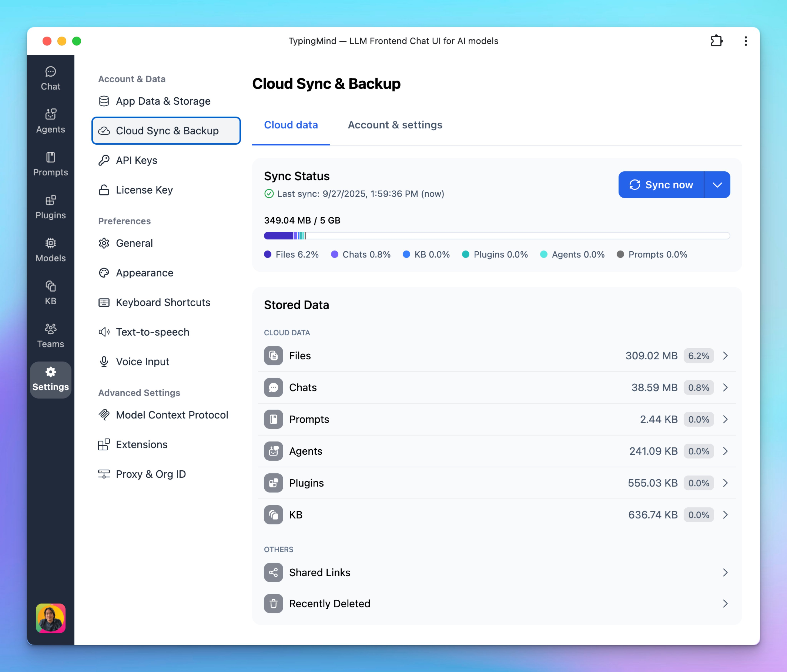787x672 pixels.
Task: Expand the Sync now dropdown arrow
Action: coord(717,185)
